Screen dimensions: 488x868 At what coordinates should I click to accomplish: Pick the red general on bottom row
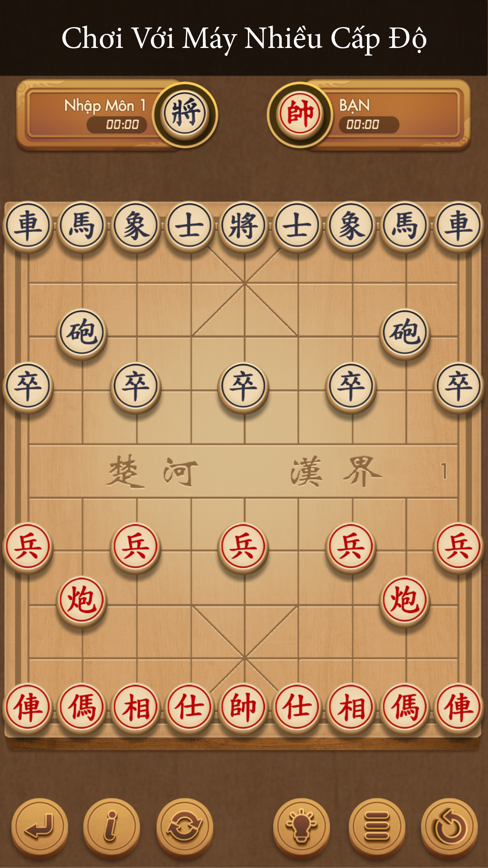[x=243, y=708]
